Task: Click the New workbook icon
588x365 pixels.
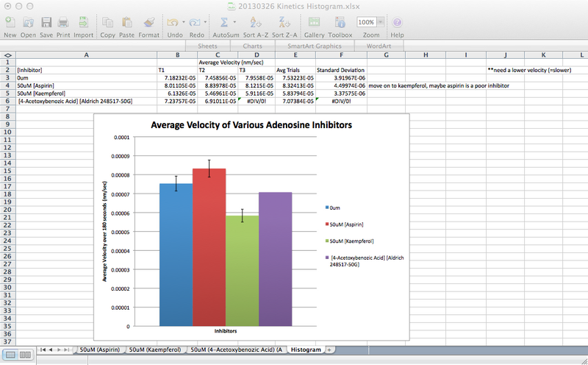Action: [10, 23]
